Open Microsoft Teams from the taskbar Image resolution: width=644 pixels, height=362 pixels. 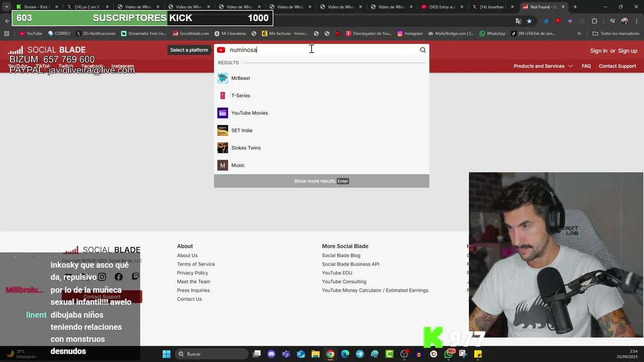tap(286, 354)
